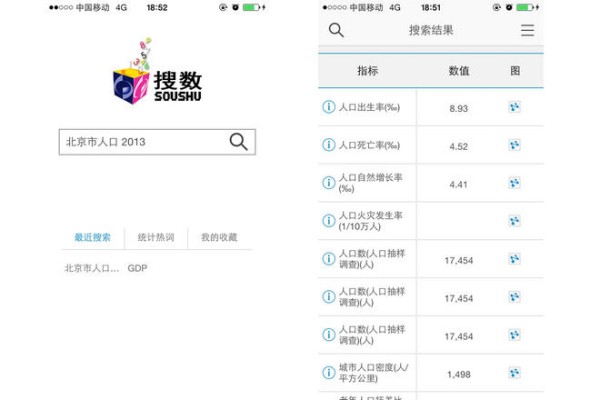The height and width of the screenshot is (400, 600).
Task: Show the chart for 城市人口密度(人/平方公里)
Action: 515,372
